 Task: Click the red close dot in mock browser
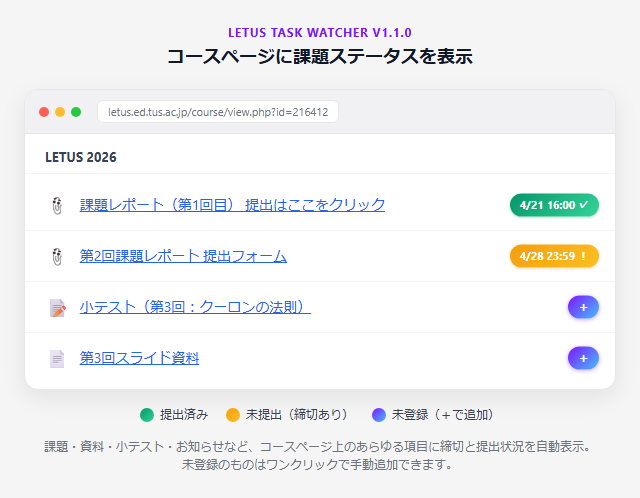[x=44, y=112]
